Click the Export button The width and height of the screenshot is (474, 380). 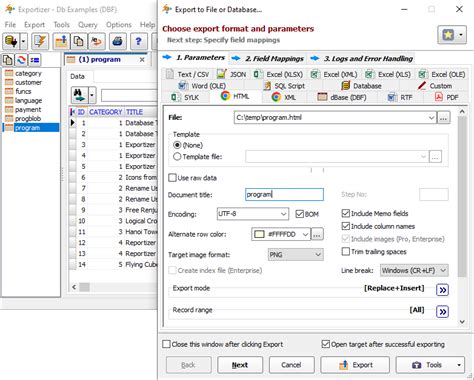tap(355, 365)
